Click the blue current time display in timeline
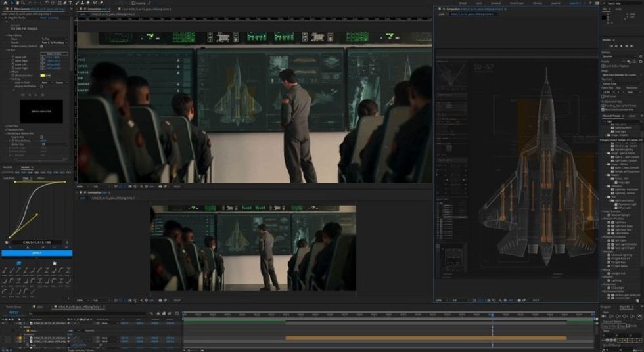 click(14, 312)
